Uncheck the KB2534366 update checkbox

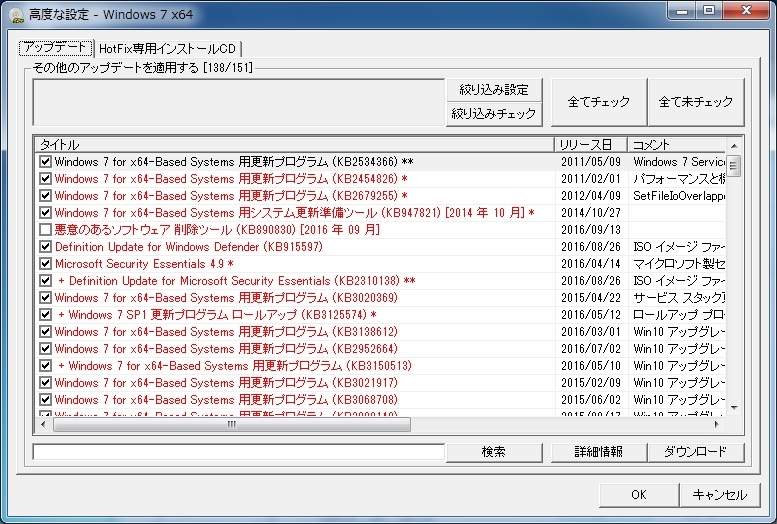pyautogui.click(x=46, y=162)
